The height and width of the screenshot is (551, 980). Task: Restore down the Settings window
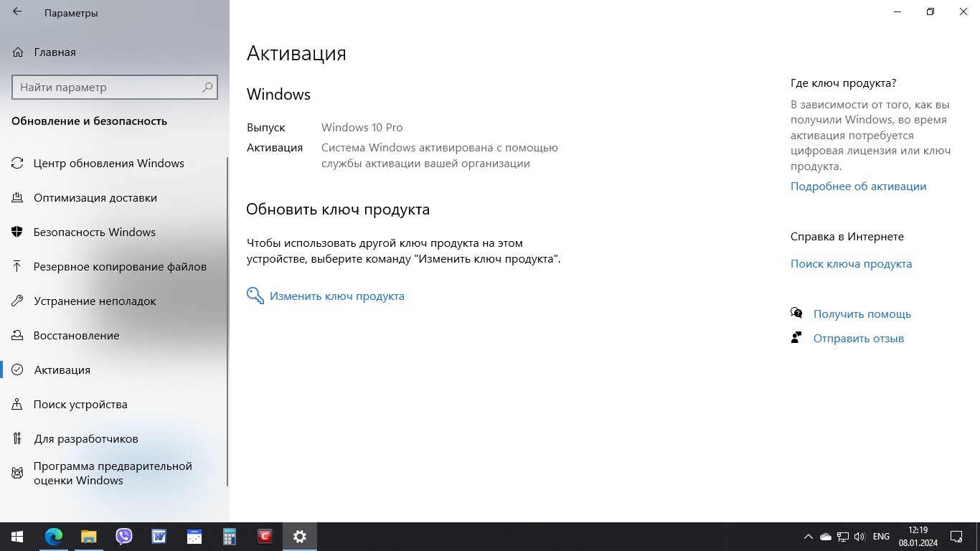tap(930, 11)
